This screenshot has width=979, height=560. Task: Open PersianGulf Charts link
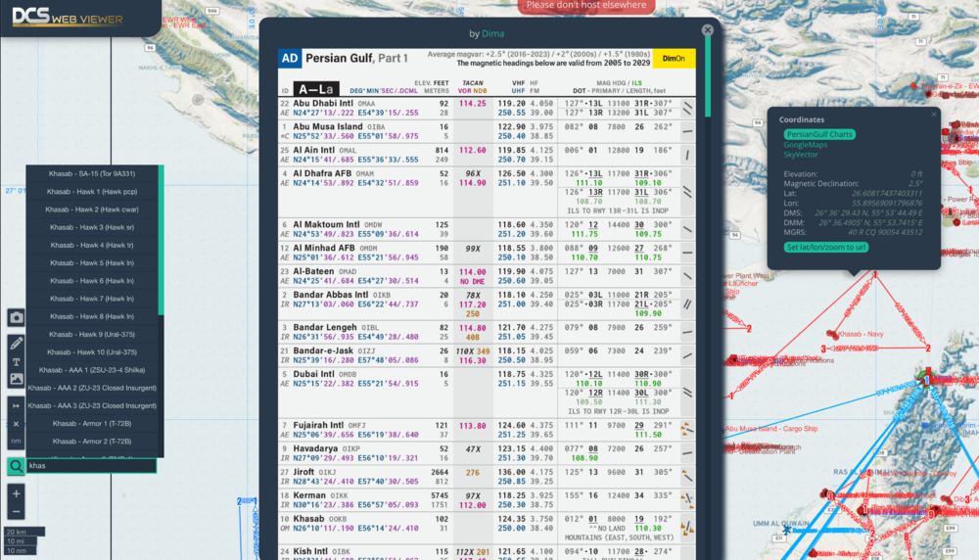click(819, 134)
